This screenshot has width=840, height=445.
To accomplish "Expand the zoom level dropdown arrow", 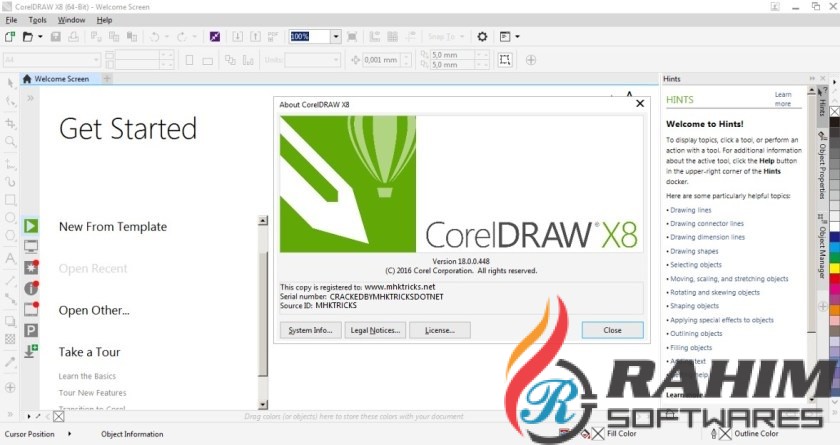I will (336, 36).
